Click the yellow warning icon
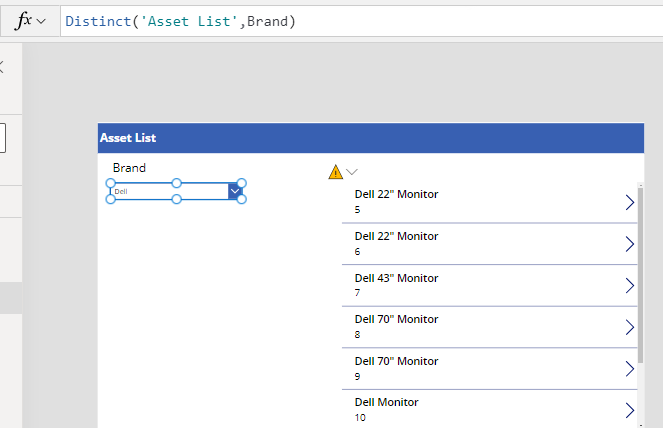 click(336, 172)
